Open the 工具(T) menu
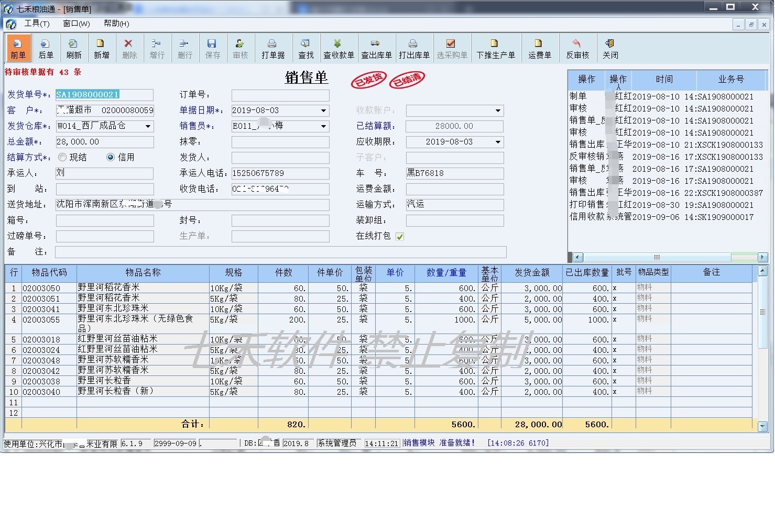The image size is (775, 532). pyautogui.click(x=37, y=24)
